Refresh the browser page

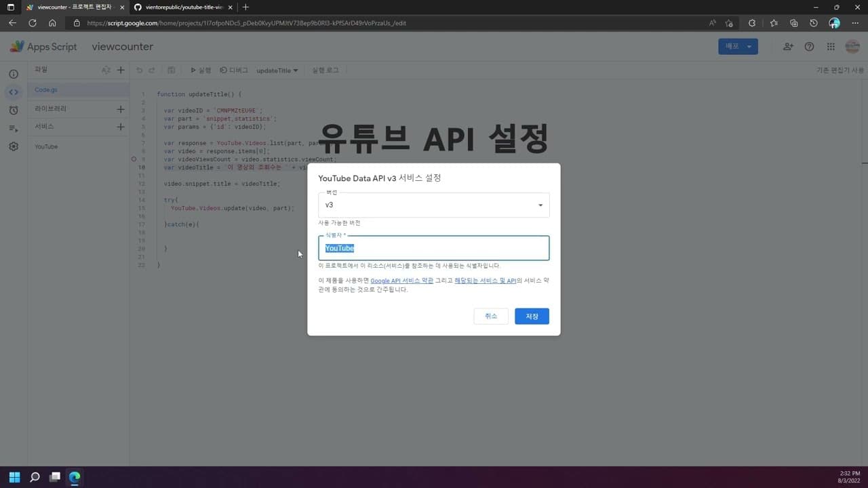click(x=32, y=23)
